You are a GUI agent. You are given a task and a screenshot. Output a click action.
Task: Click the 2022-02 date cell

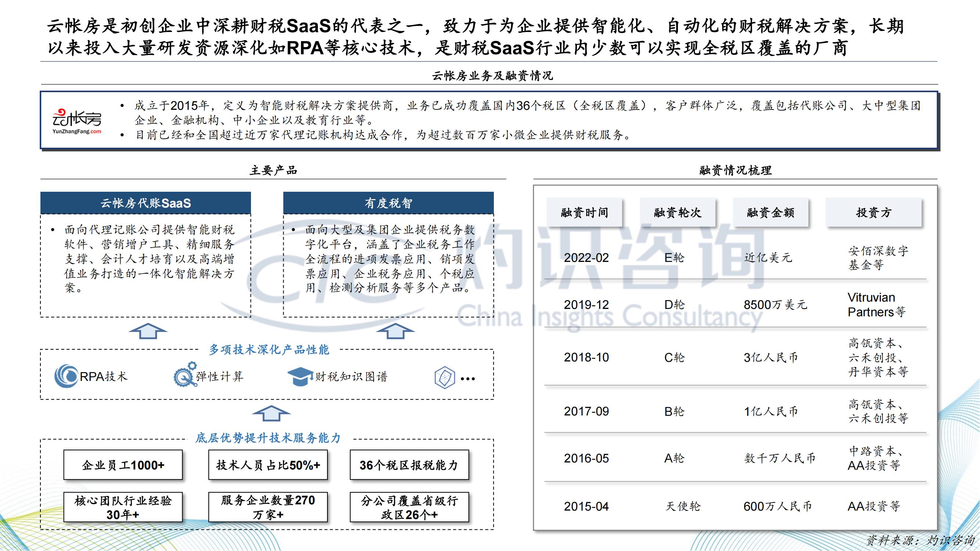coord(586,258)
